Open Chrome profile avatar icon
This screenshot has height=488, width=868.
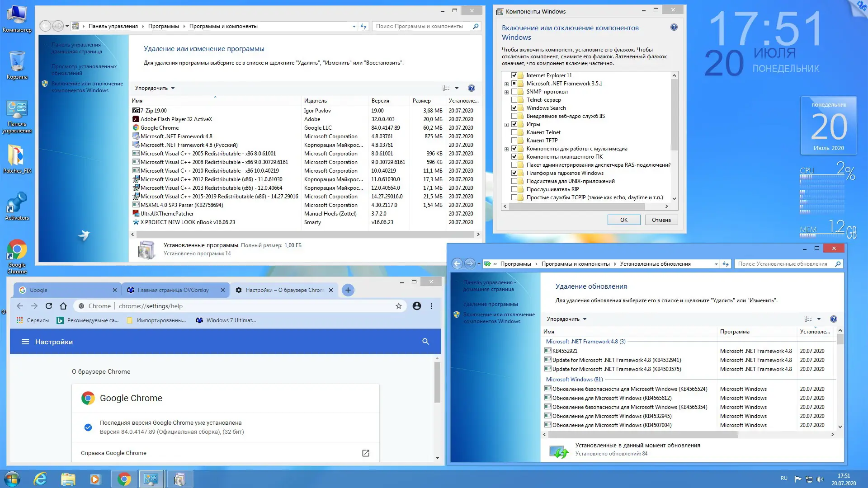(x=416, y=306)
